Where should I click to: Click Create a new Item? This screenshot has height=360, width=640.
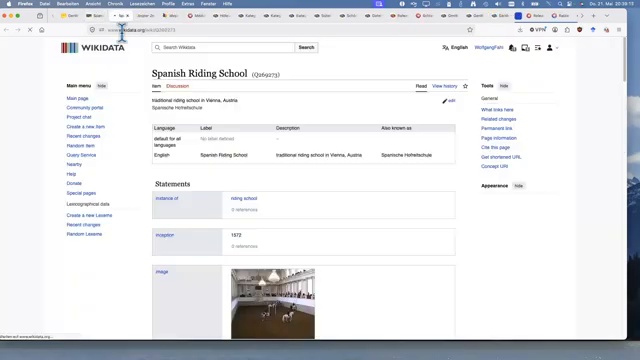[86, 127]
